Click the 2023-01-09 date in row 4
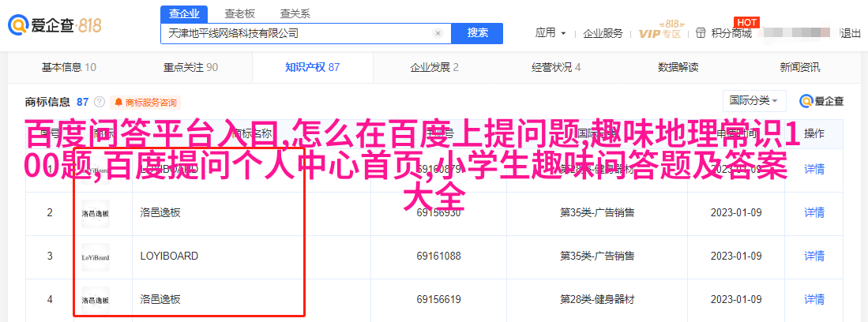 tap(736, 300)
